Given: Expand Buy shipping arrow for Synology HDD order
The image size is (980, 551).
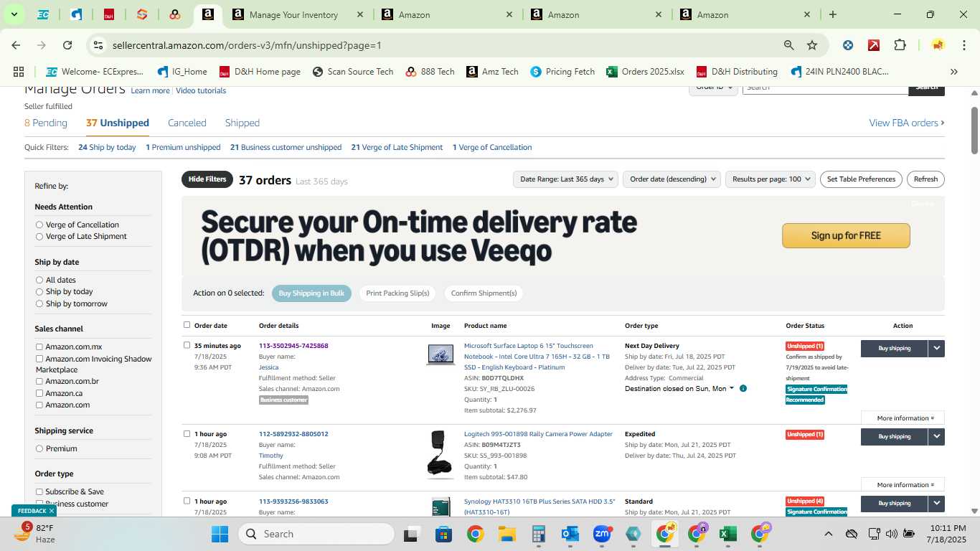Looking at the screenshot, I should click(936, 503).
